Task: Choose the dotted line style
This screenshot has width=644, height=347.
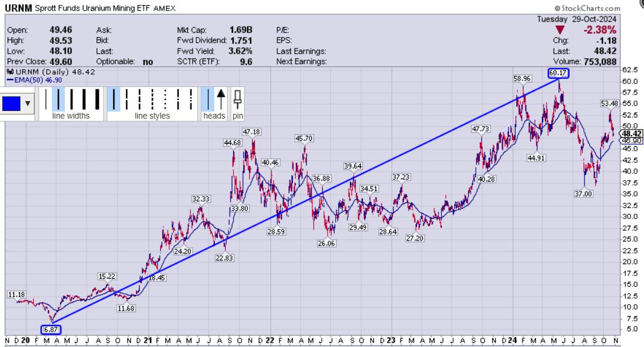Action: pos(165,99)
